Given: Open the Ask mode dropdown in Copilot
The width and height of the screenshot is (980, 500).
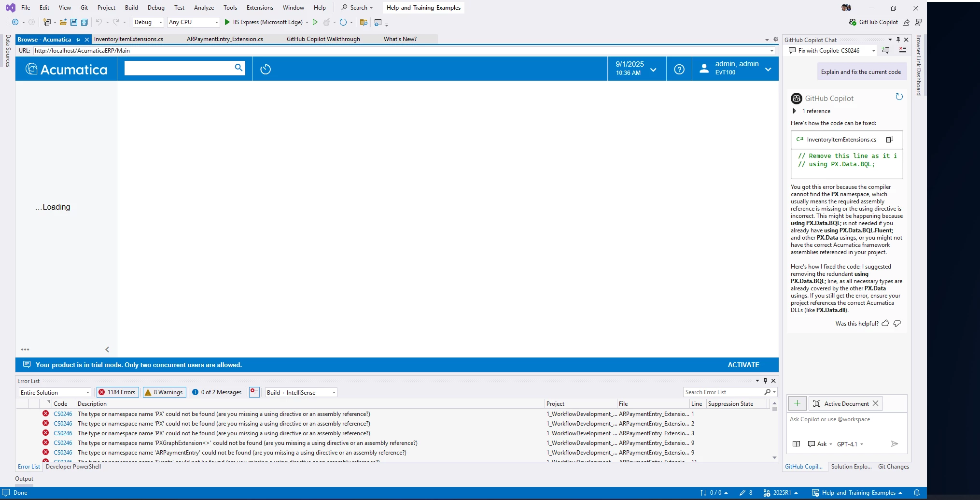Looking at the screenshot, I should coord(820,444).
